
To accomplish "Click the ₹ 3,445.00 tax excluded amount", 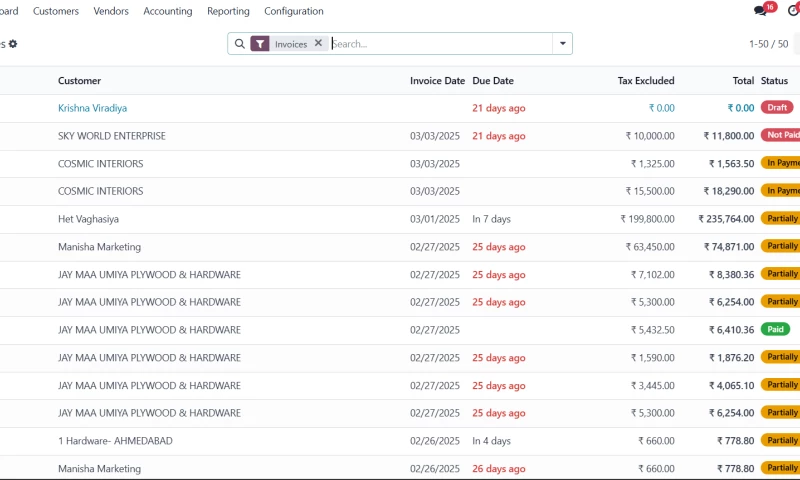I will tap(653, 386).
